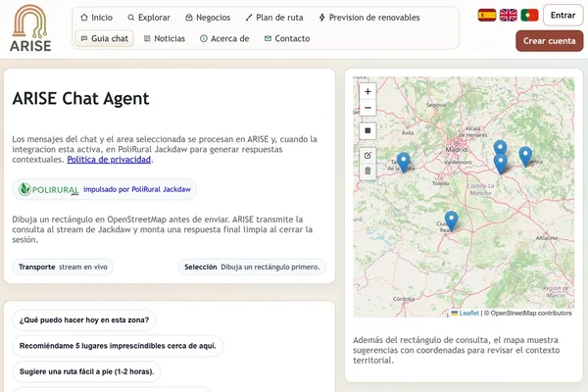Image resolution: width=588 pixels, height=392 pixels.
Task: Open the Negocios menu item
Action: click(208, 18)
